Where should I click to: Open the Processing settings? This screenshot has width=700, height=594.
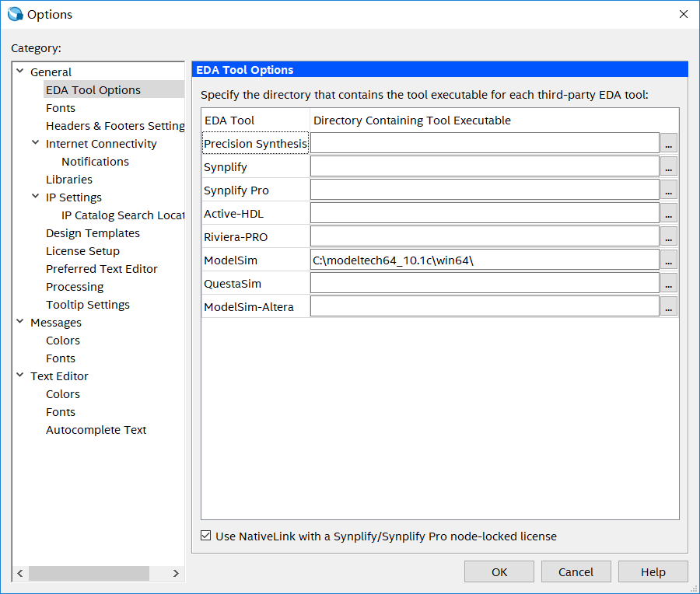click(75, 287)
